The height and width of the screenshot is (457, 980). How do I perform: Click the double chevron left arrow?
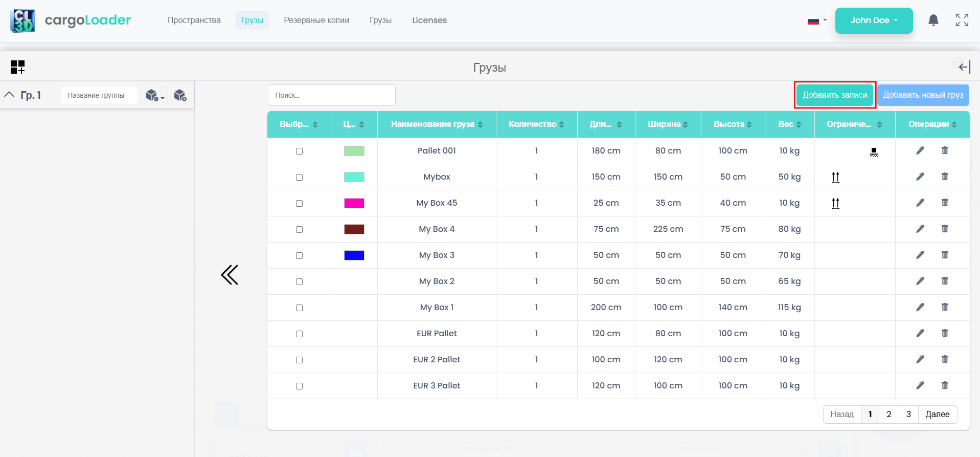point(230,275)
